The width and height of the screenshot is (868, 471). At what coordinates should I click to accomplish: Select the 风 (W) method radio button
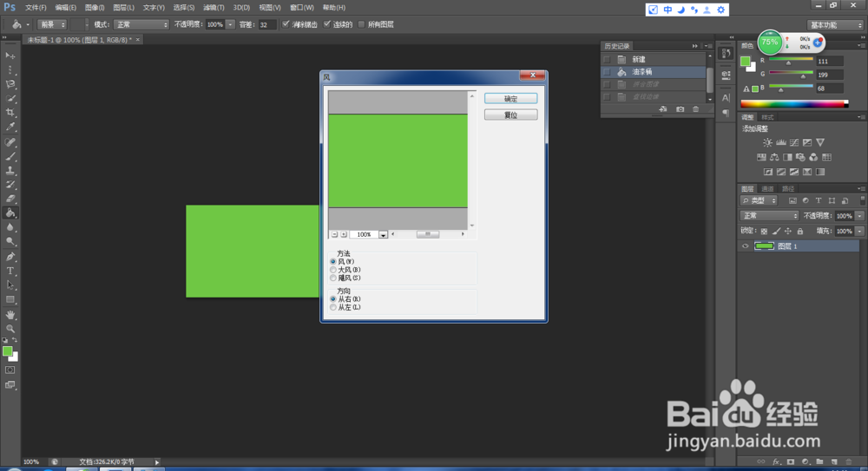pos(333,262)
